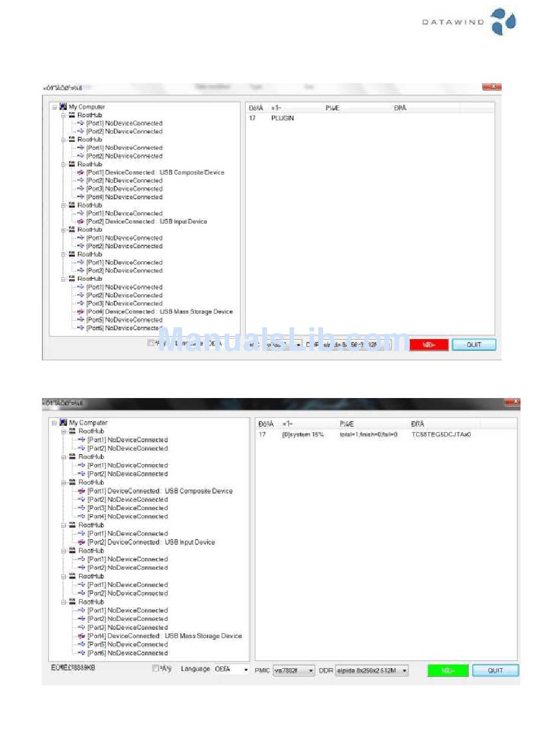Collapse RootHub holding USB Input Device, PLUGIN window
Image resolution: width=560 pixels, height=743 pixels.
(x=63, y=205)
